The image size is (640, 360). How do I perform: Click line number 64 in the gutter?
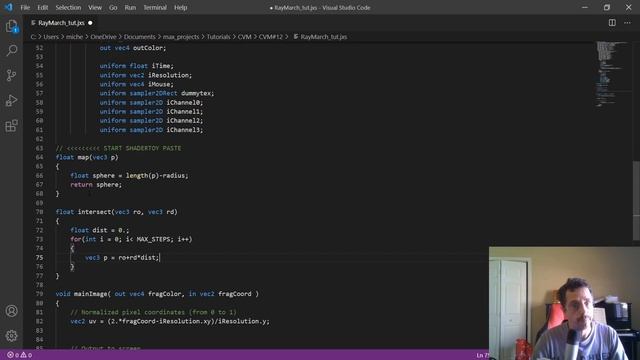(39, 157)
